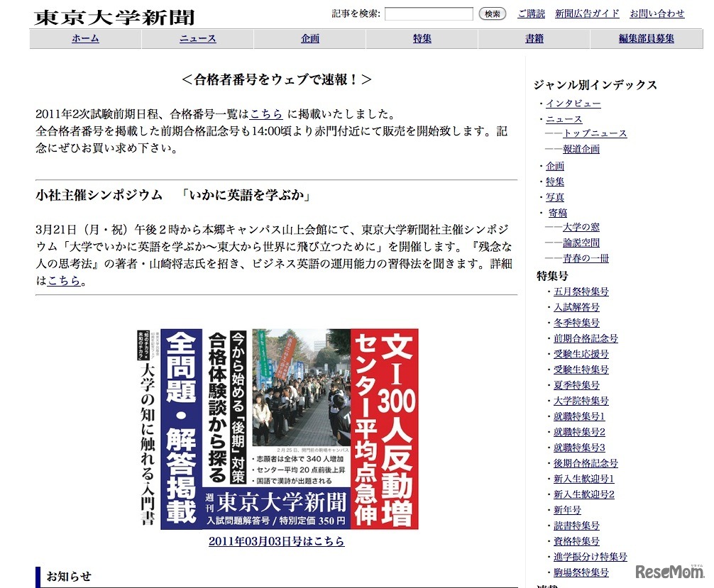Screen dimensions: 714x588
Task: Open the 駒場祭特集号 link
Action: [581, 572]
